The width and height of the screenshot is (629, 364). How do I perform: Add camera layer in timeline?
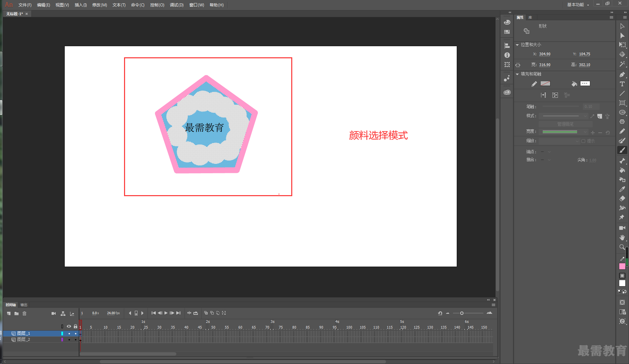pyautogui.click(x=54, y=313)
